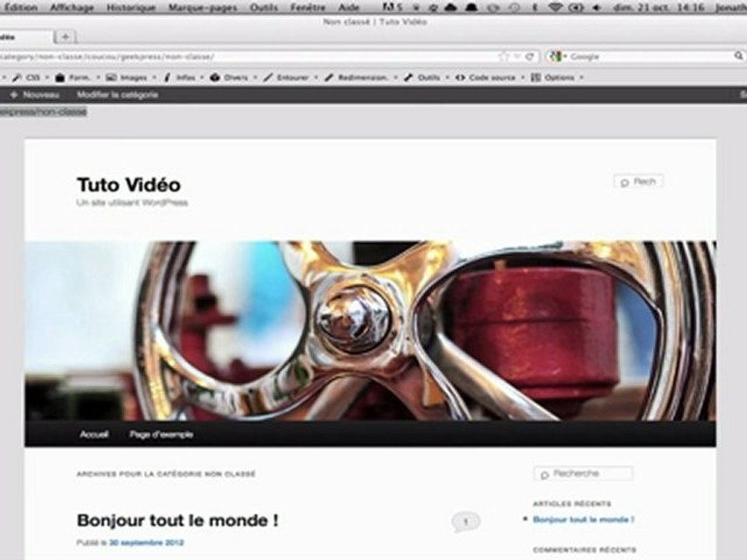Viewport: 747px width, 560px height.
Task: Open the Affichage menu
Action: click(72, 7)
